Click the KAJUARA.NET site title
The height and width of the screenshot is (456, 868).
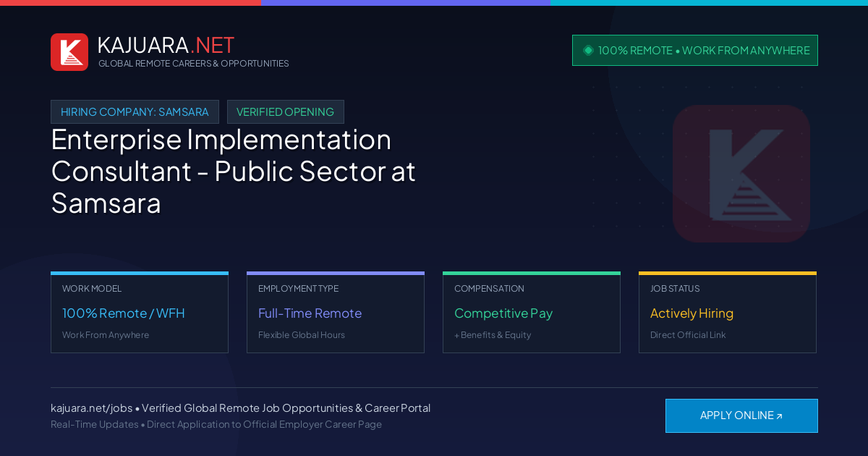tap(166, 45)
